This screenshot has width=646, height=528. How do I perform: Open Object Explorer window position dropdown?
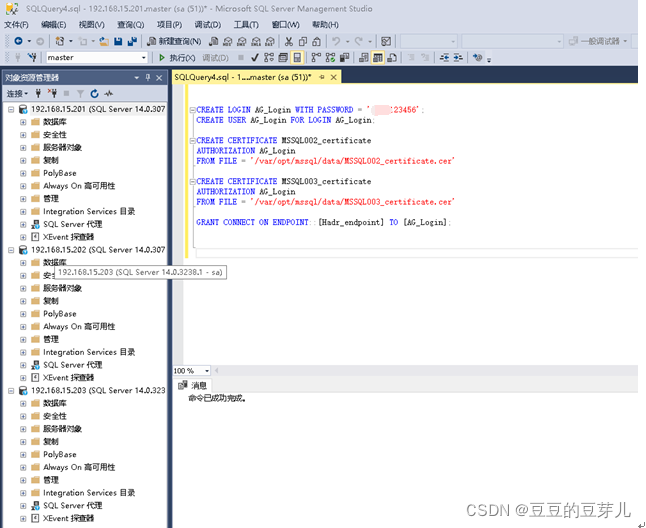click(x=137, y=77)
